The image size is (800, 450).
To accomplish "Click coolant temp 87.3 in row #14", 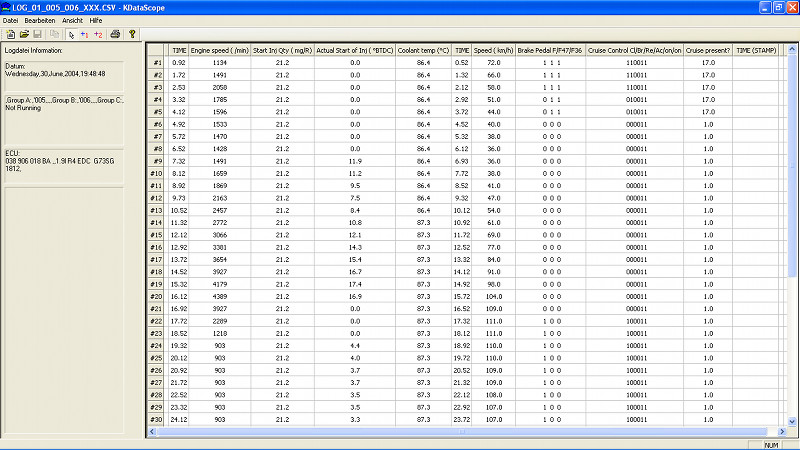I will point(423,222).
